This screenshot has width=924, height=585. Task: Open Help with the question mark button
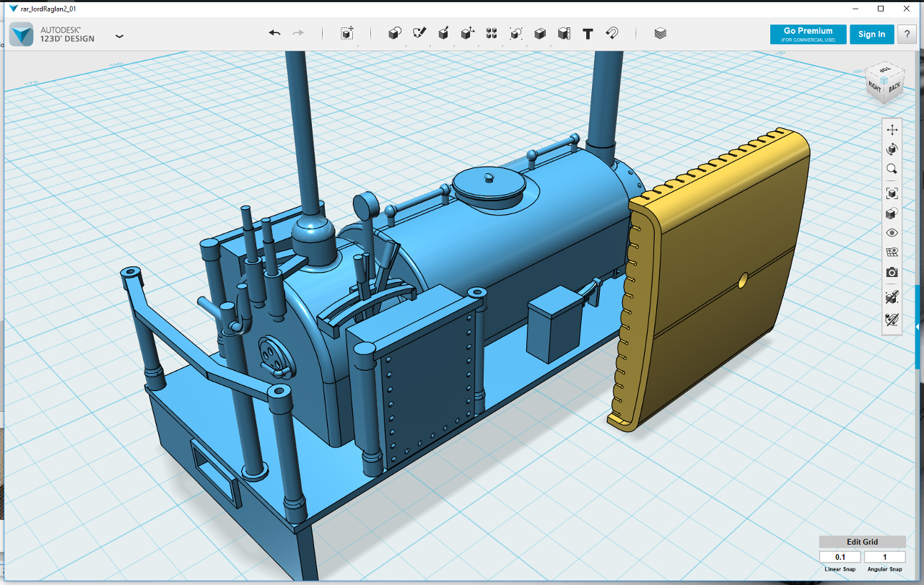(907, 34)
